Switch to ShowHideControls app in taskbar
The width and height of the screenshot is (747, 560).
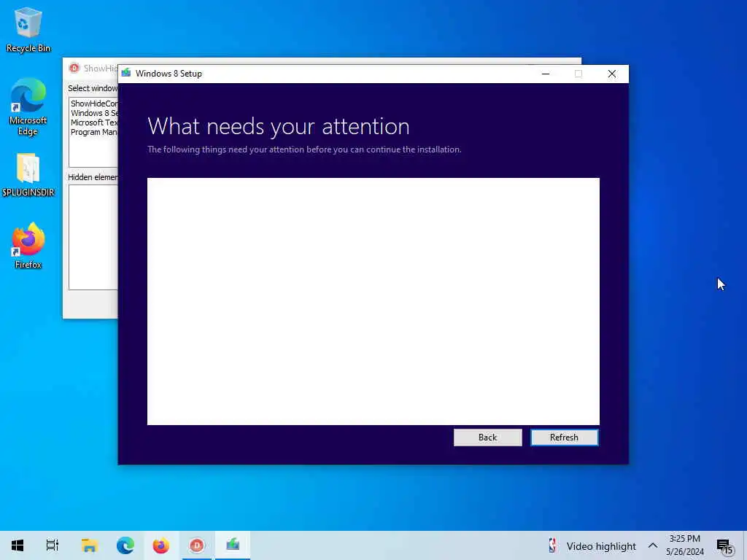click(x=197, y=545)
